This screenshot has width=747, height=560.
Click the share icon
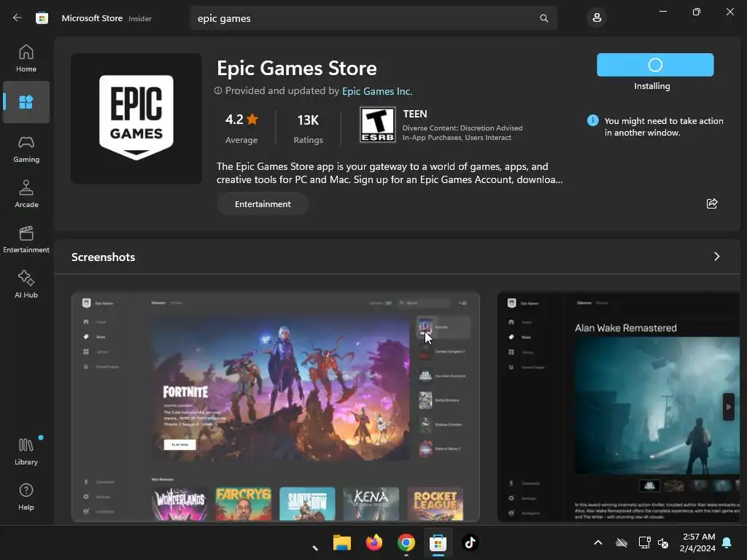tap(712, 204)
